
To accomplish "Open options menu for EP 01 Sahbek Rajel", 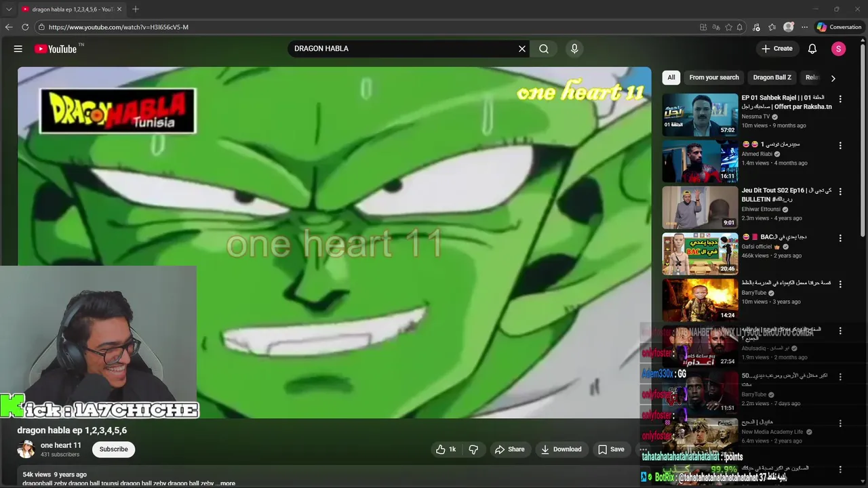I will pos(840,99).
